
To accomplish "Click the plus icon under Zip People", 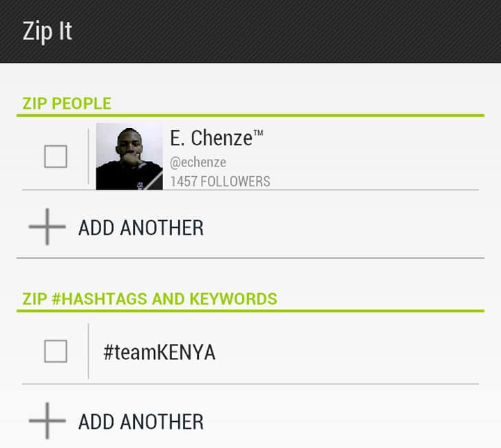I will pos(47,227).
